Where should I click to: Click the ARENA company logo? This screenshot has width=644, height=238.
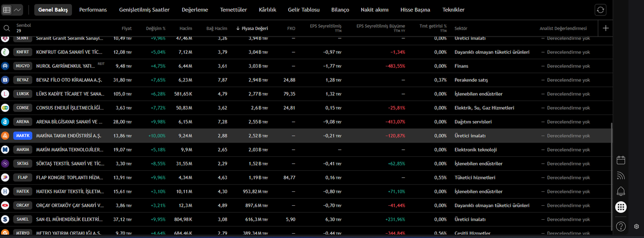tap(5, 122)
